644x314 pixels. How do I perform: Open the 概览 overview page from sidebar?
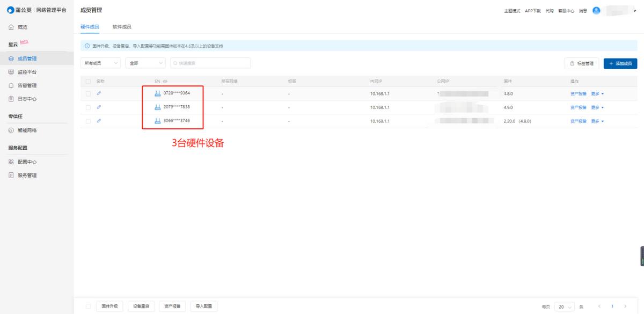pos(21,26)
